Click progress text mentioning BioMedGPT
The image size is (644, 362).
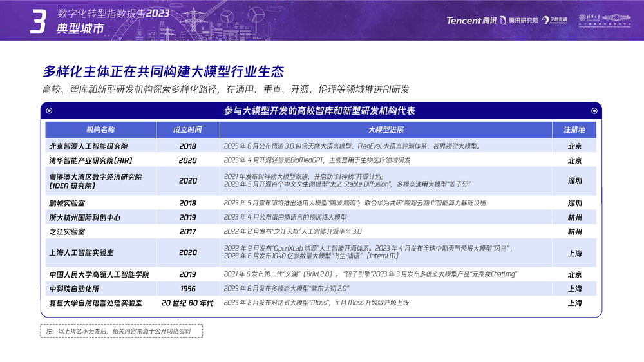pos(317,160)
